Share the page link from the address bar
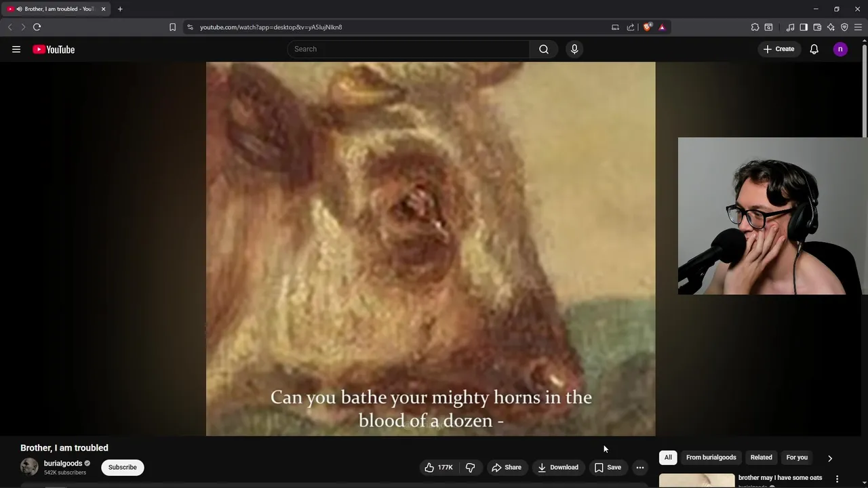868x488 pixels. [x=631, y=27]
